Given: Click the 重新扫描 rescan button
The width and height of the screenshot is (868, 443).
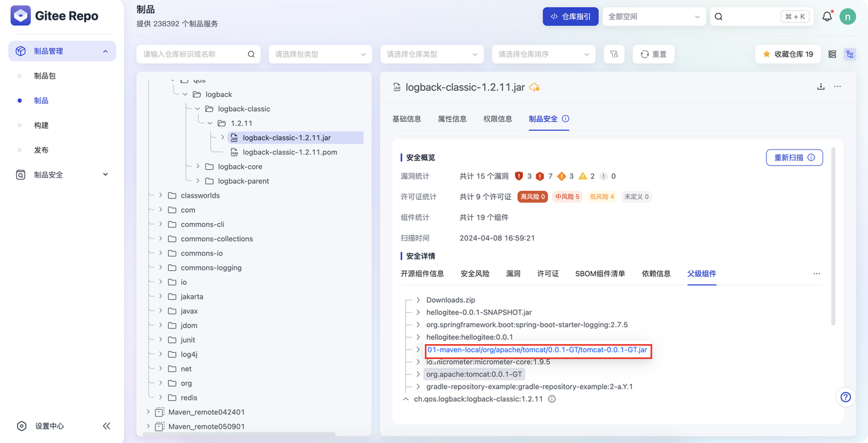Looking at the screenshot, I should click(x=793, y=157).
